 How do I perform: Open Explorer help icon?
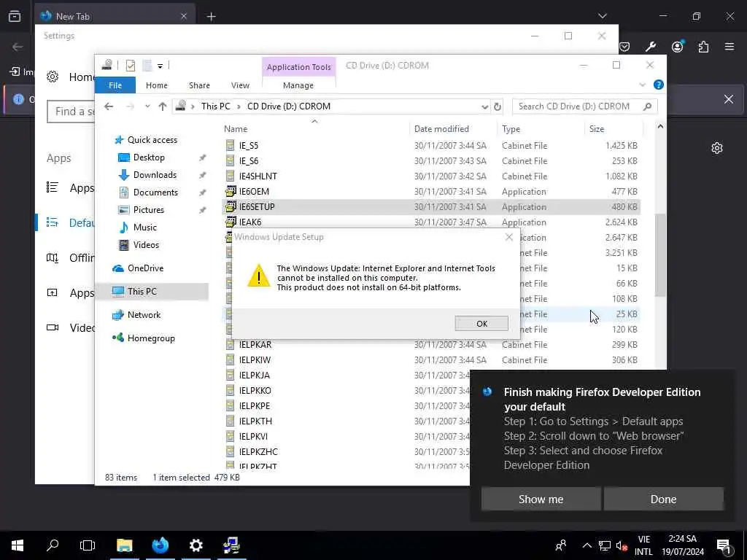pos(659,85)
